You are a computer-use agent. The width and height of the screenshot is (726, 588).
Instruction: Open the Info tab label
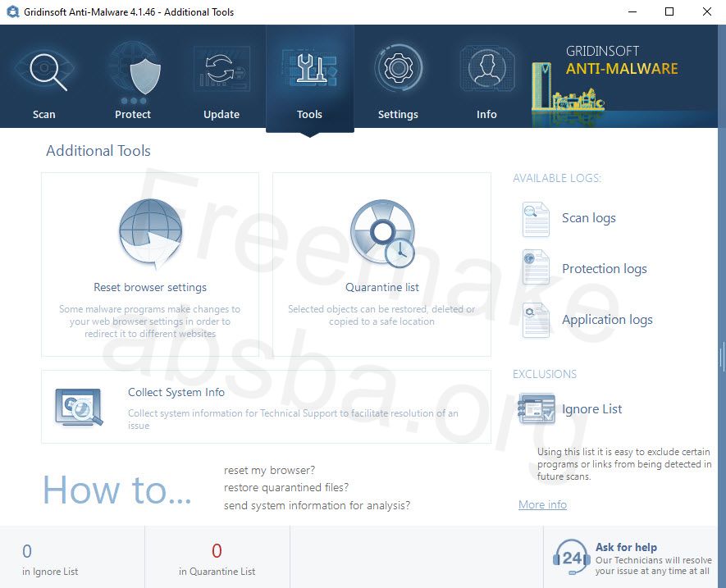click(486, 114)
